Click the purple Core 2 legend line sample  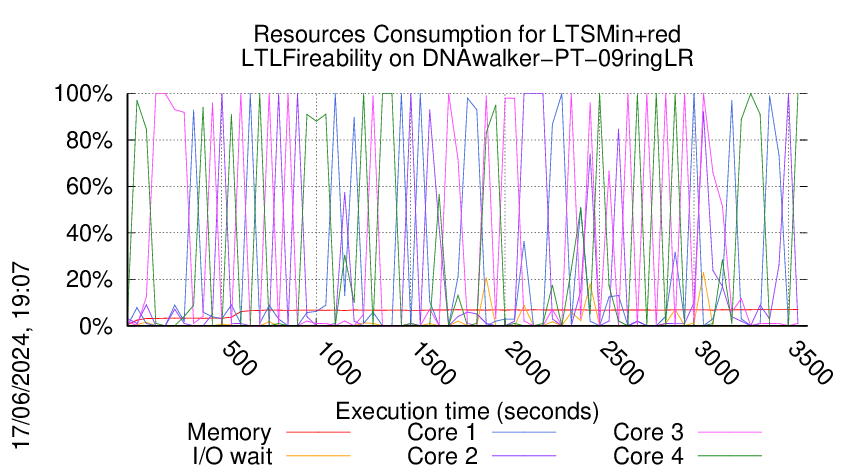[x=524, y=456]
